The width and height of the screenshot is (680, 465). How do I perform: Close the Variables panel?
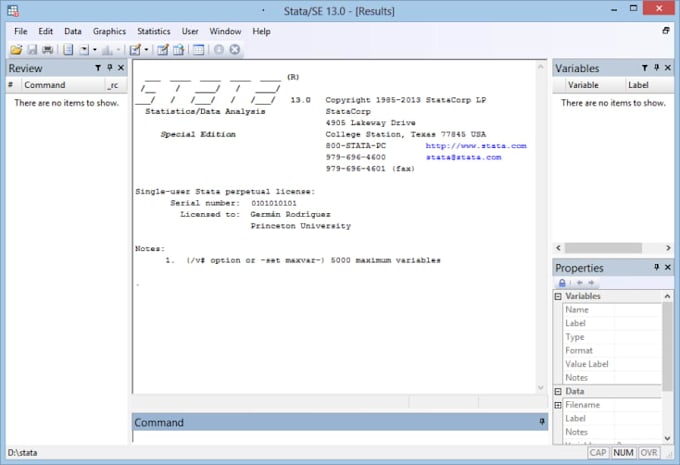point(668,68)
